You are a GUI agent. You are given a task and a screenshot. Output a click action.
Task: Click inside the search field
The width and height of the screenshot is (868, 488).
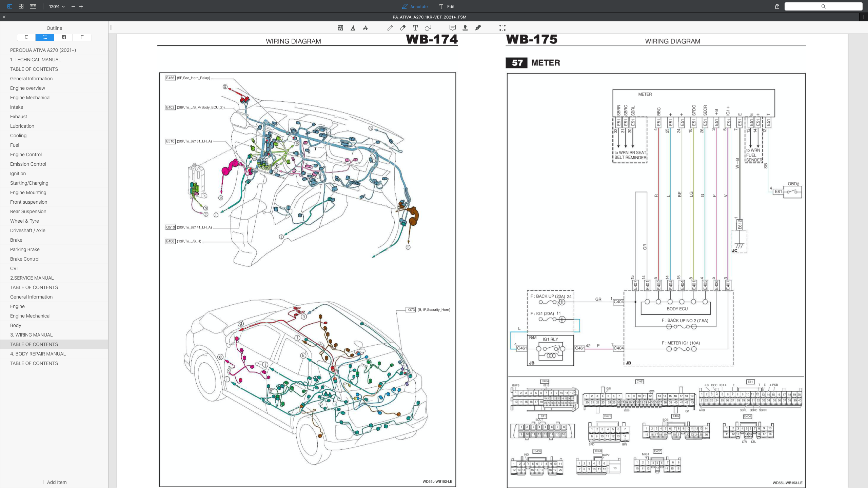click(823, 6)
